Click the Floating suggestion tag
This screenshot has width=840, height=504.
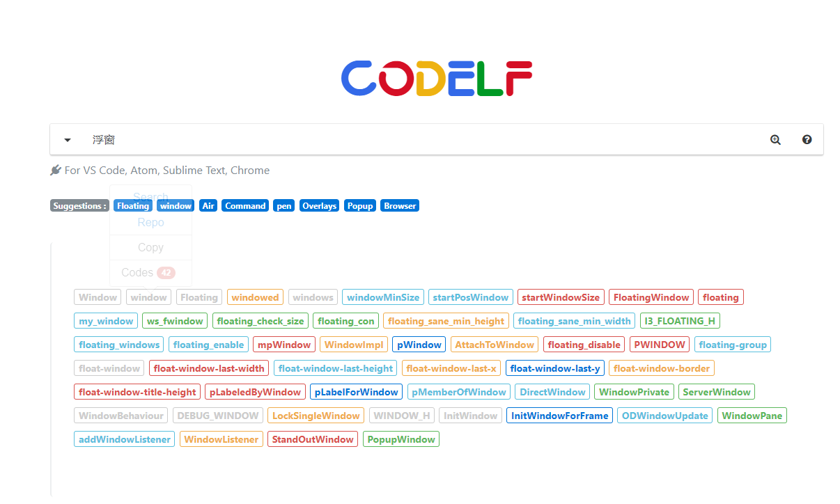click(133, 206)
